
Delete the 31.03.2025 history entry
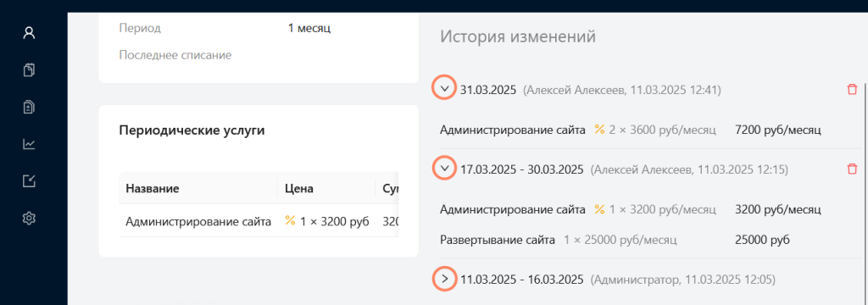point(852,90)
